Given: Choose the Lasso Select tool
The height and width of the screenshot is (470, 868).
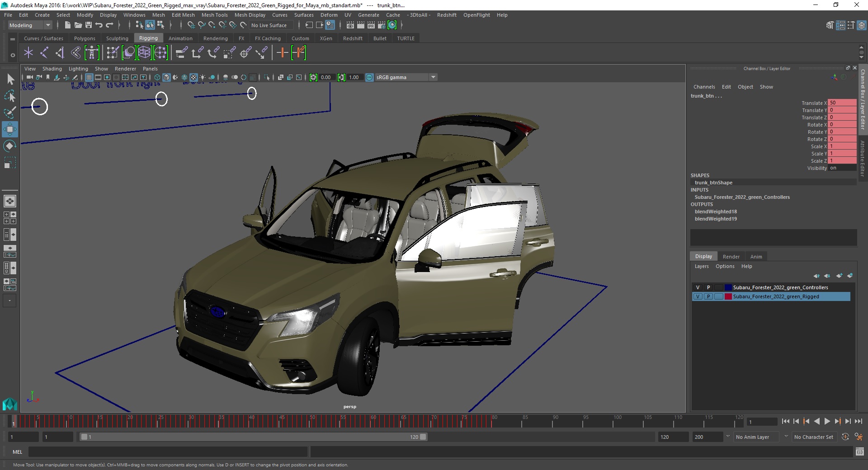Looking at the screenshot, I should (x=10, y=96).
